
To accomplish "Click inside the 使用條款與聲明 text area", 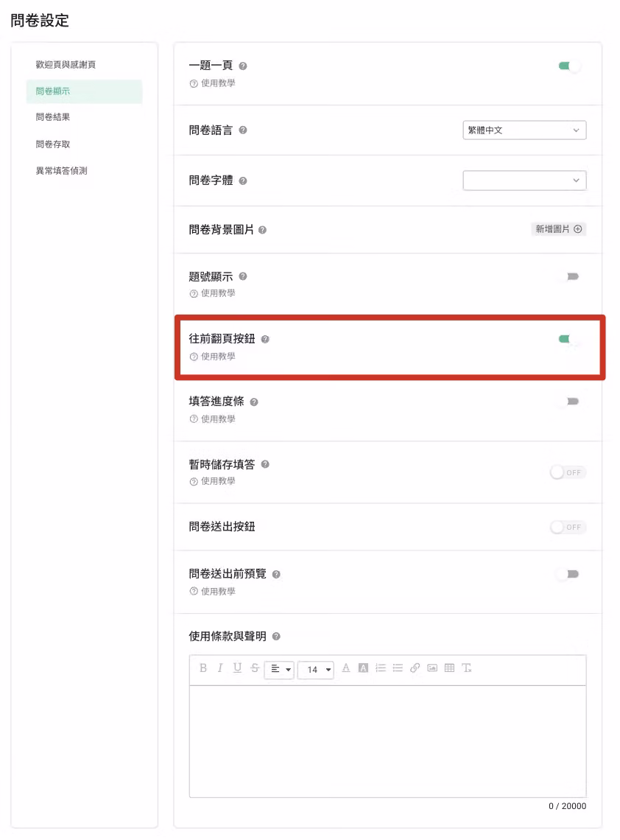I will coord(387,741).
